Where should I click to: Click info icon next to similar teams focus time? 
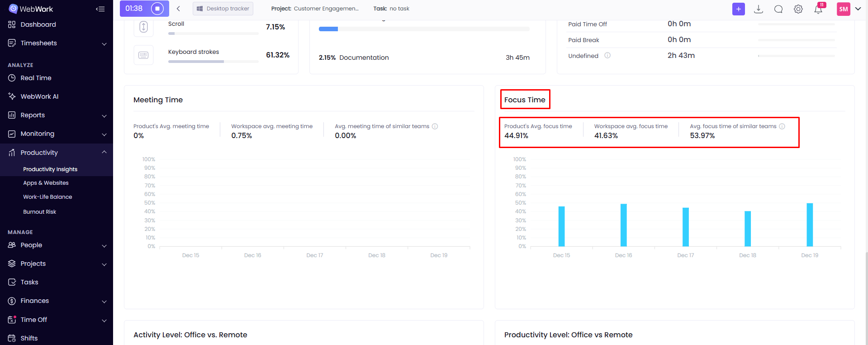point(782,126)
